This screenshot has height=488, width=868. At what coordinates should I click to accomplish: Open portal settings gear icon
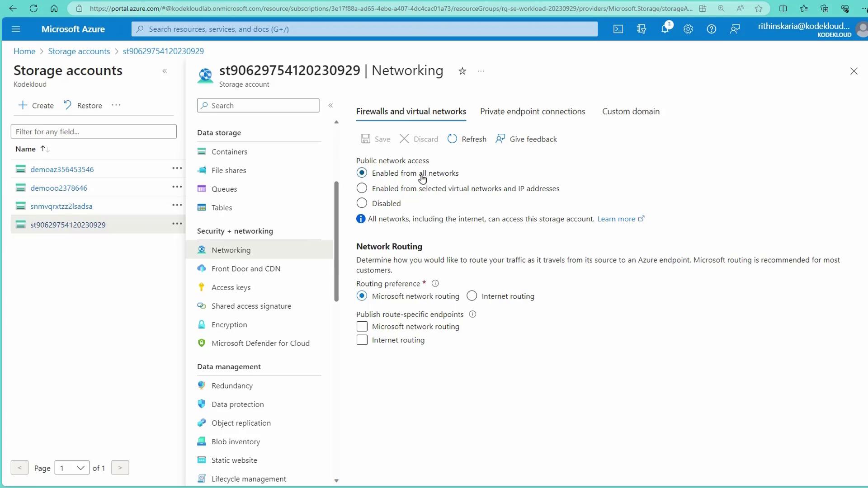click(x=688, y=29)
